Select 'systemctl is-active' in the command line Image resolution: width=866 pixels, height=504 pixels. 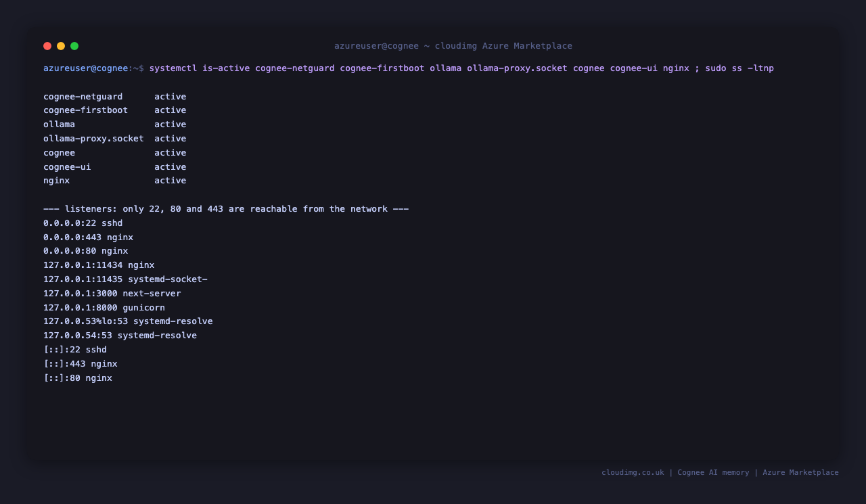pos(200,68)
